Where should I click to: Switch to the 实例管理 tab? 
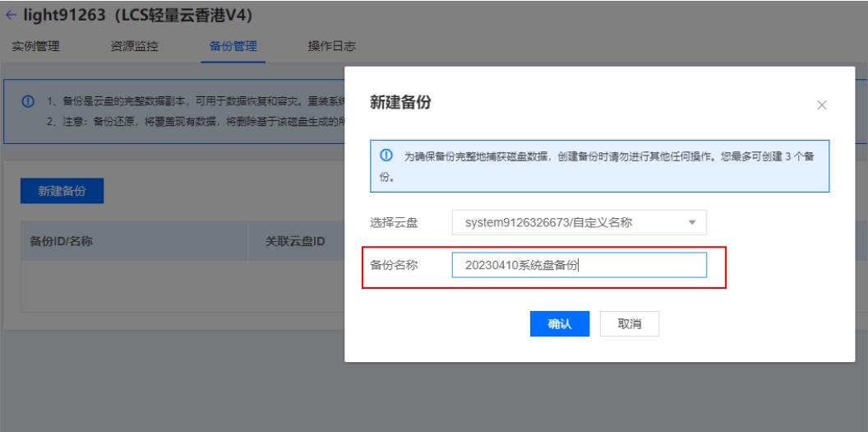(35, 47)
